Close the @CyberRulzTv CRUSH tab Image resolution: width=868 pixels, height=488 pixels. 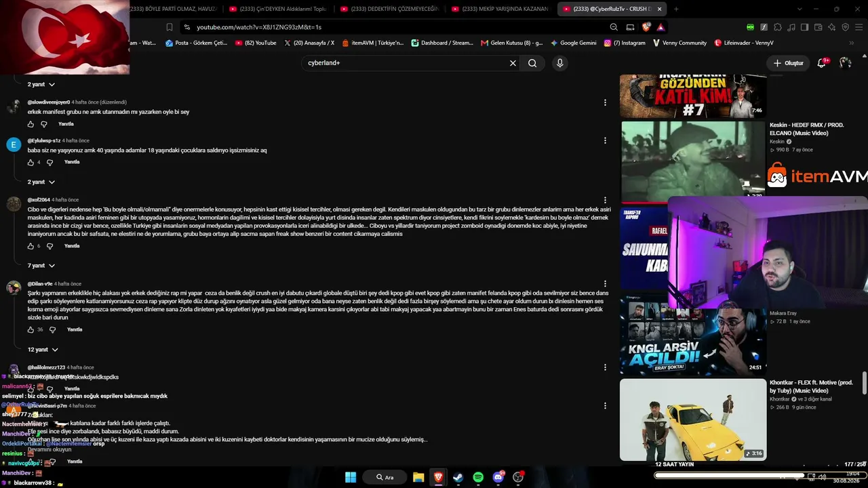click(659, 9)
